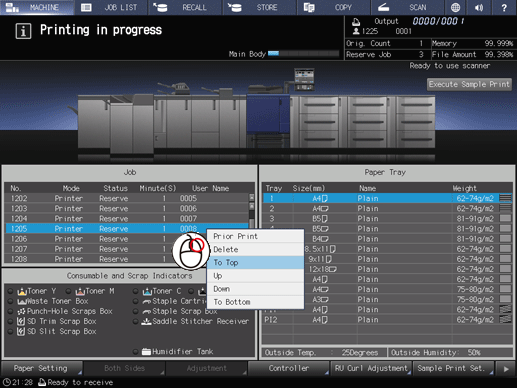Open help with the question mark icon
517x388 pixels.
point(504,7)
